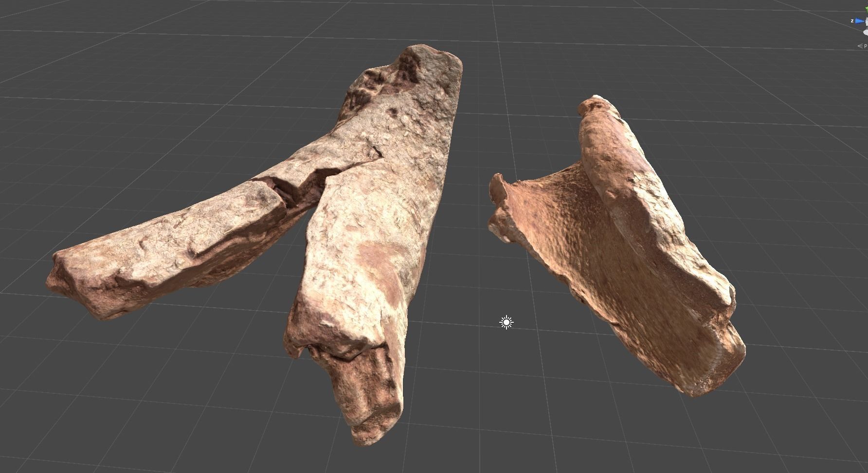Toggle the perspective label below the scene gizmo
The width and height of the screenshot is (868, 473).
point(863,46)
